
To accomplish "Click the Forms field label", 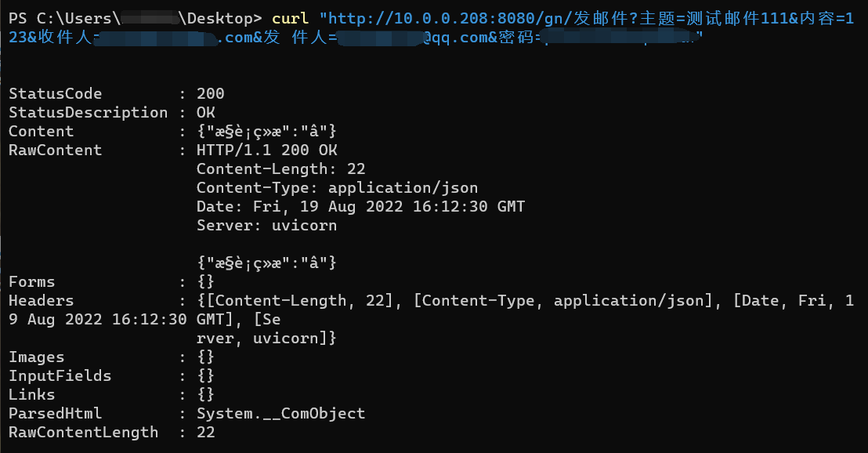I will [x=32, y=281].
